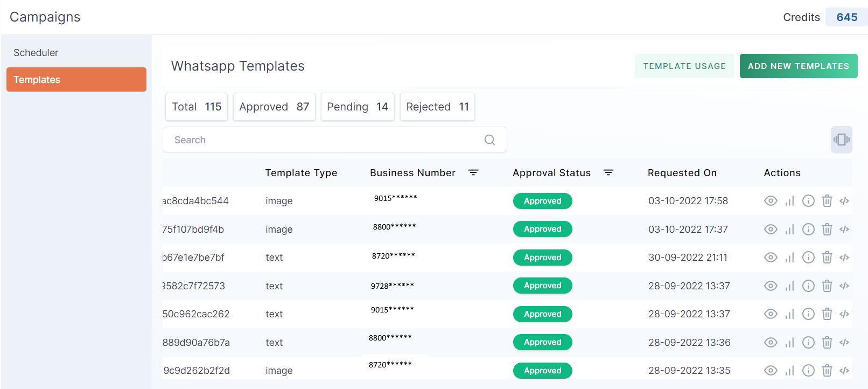Select date 28-09-2022 13:36
The image size is (868, 389).
tap(689, 343)
